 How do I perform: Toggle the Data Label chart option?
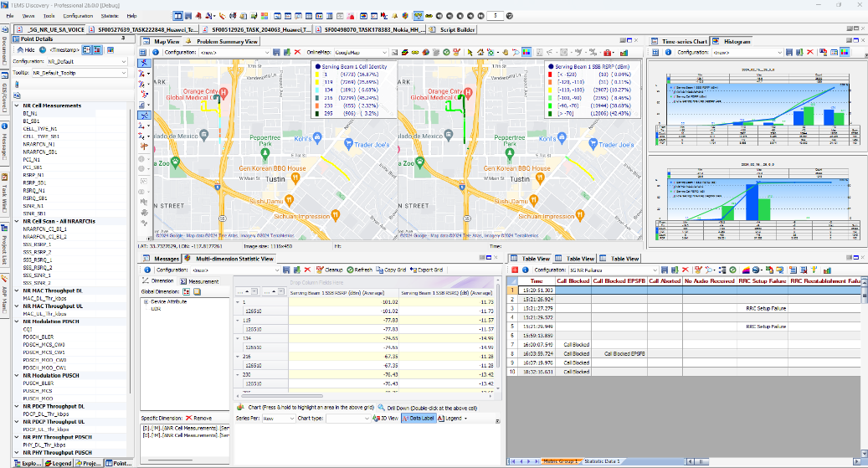pos(418,418)
